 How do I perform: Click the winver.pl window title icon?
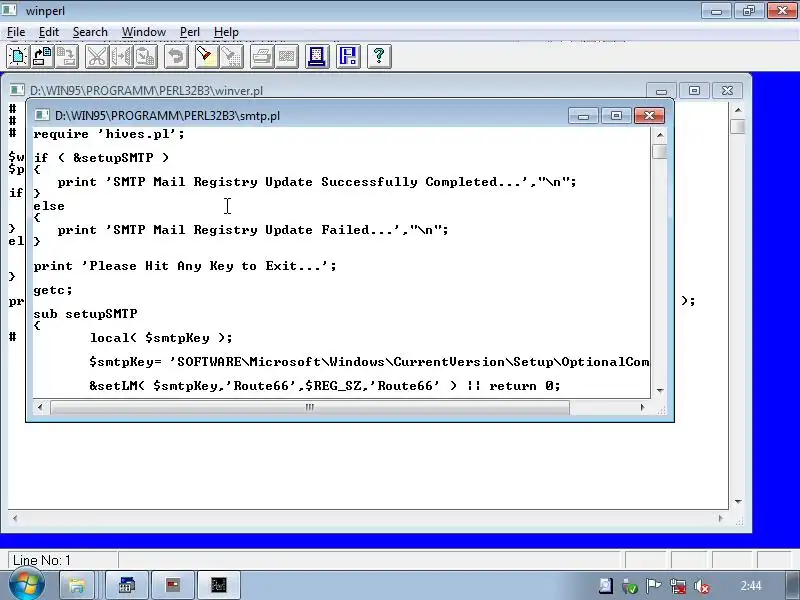(x=17, y=90)
